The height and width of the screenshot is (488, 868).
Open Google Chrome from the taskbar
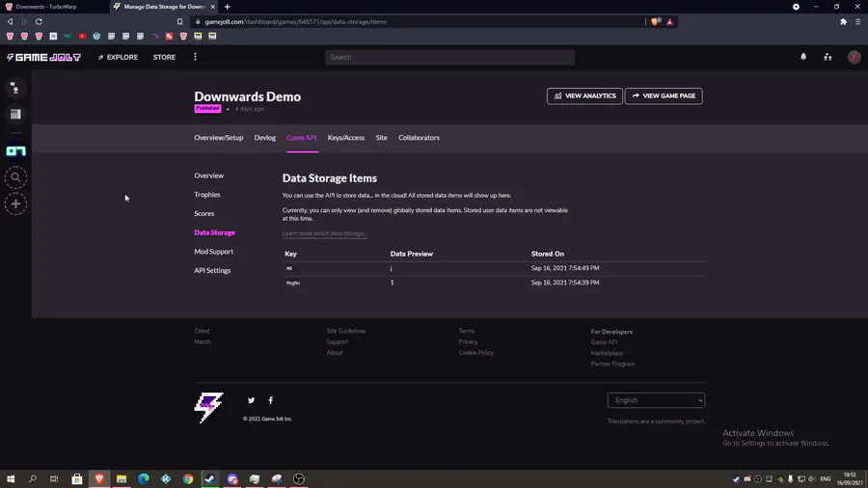(188, 479)
